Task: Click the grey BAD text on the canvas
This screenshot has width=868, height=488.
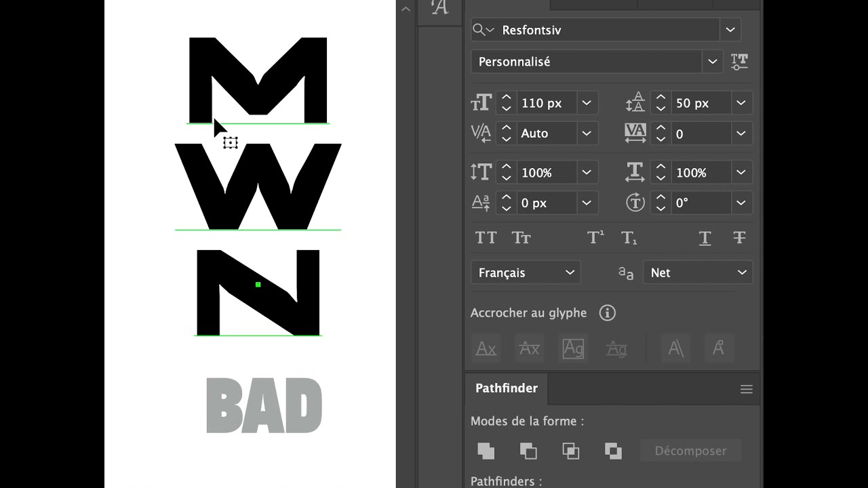Action: [264, 405]
